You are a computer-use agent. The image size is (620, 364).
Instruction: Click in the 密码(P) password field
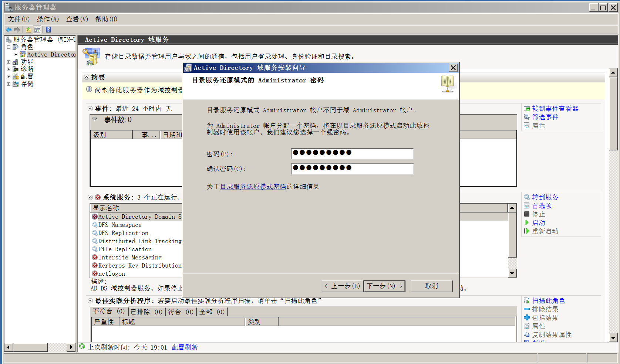pyautogui.click(x=352, y=154)
